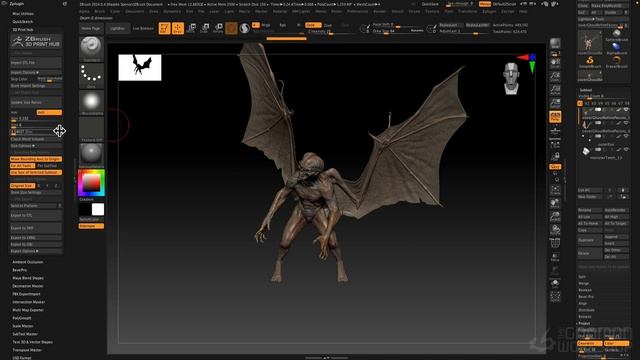Open the Standard brush picker
Viewport: 640px width, 360px height.
[x=91, y=49]
